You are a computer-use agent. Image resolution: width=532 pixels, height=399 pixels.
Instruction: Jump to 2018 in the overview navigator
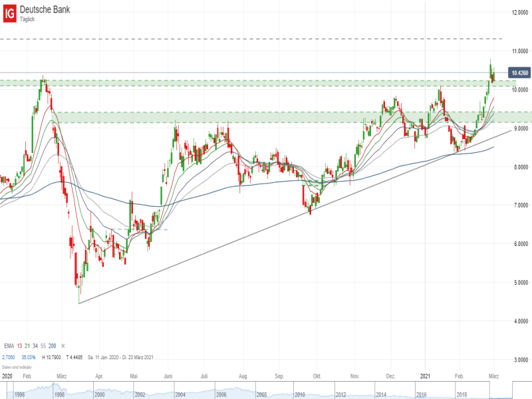pos(462,395)
